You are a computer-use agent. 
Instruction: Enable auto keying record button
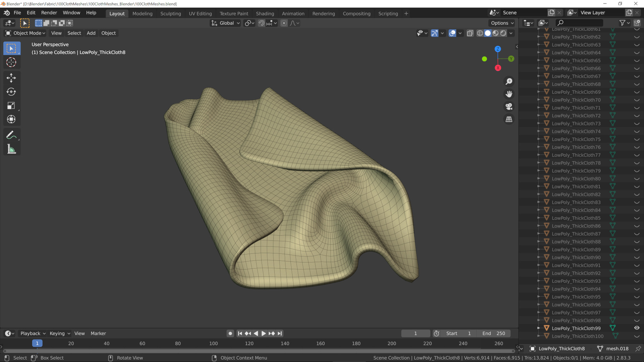(230, 333)
